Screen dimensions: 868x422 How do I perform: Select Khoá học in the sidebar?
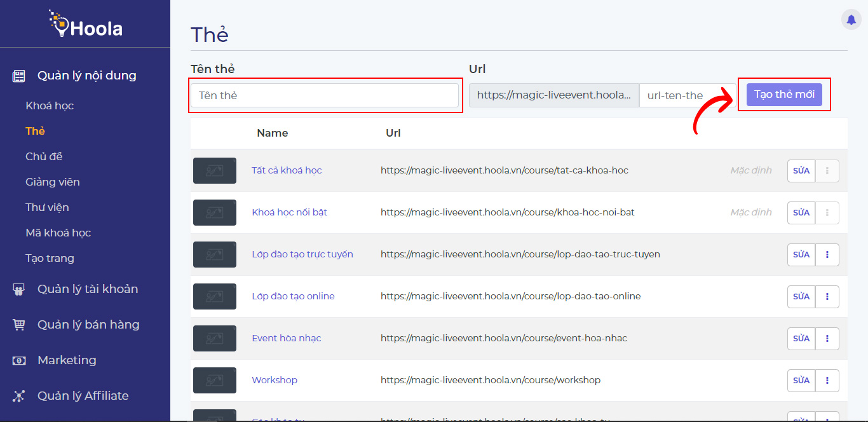click(50, 105)
